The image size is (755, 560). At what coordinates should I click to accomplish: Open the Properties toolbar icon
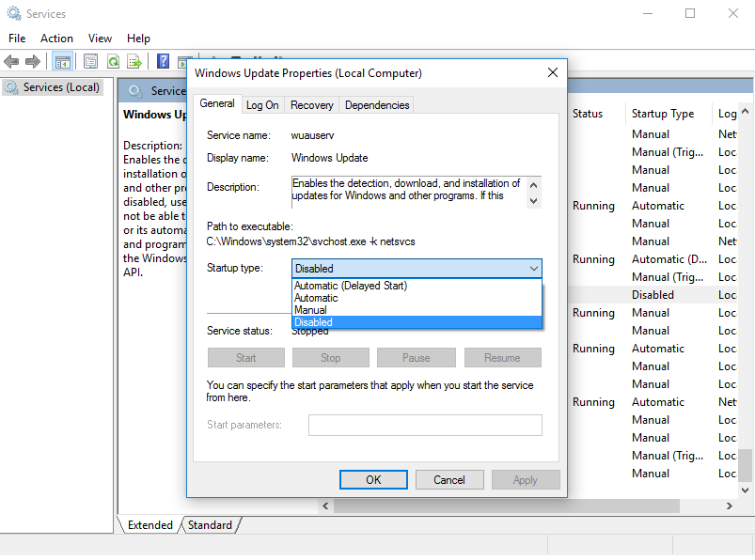point(90,61)
